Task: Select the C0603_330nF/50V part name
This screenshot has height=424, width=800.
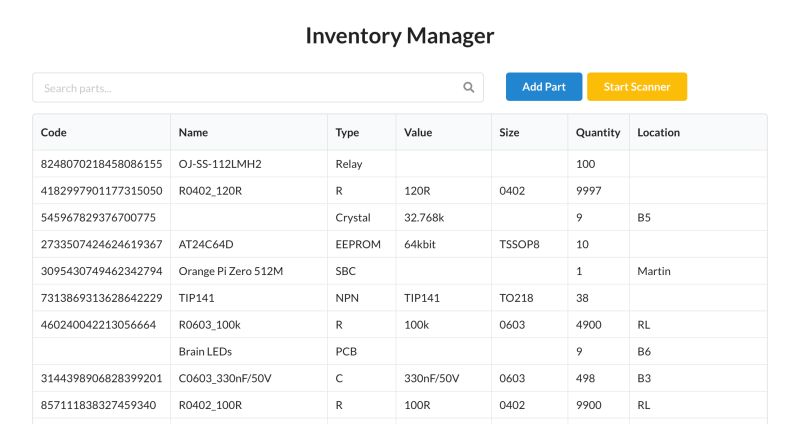Action: 225,378
